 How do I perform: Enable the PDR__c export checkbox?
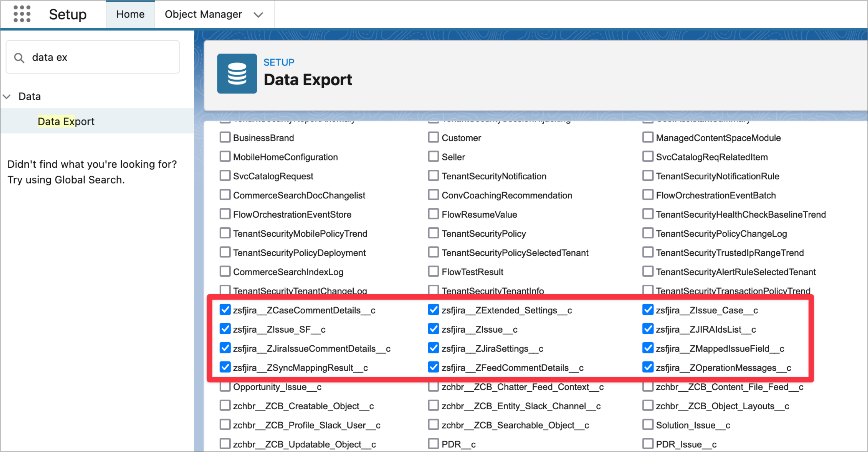[433, 444]
